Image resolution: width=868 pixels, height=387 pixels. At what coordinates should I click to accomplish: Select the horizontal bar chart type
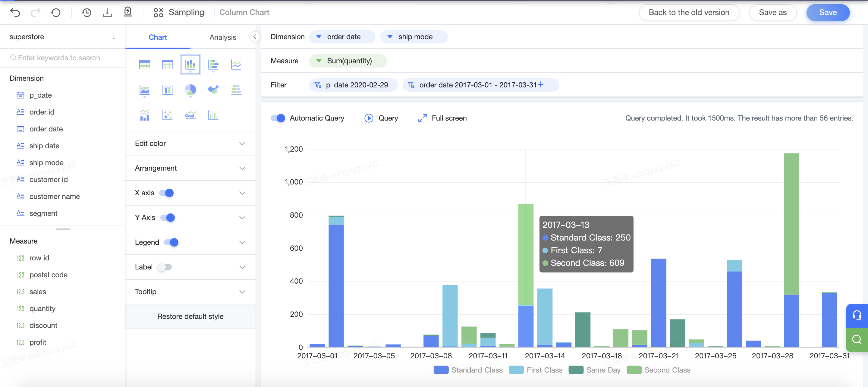pos(213,64)
